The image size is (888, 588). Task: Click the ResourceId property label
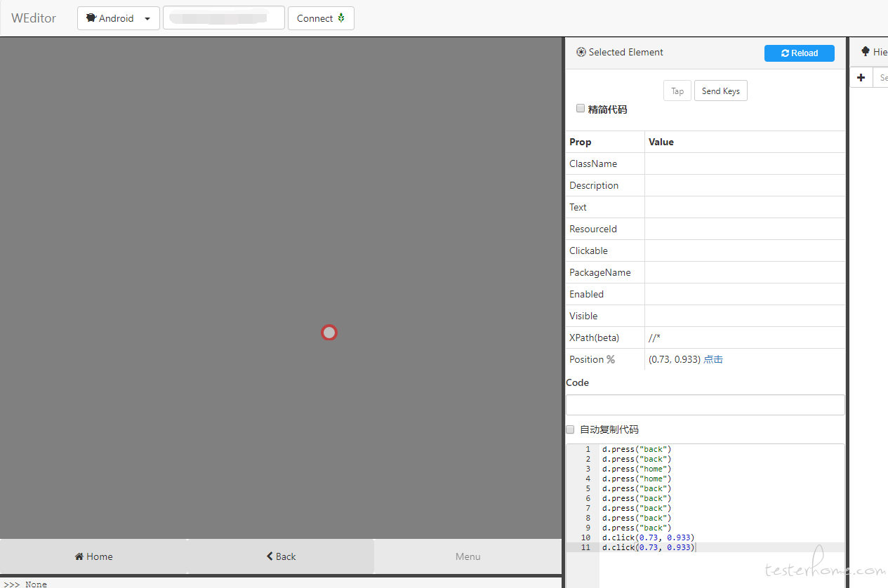pyautogui.click(x=593, y=229)
